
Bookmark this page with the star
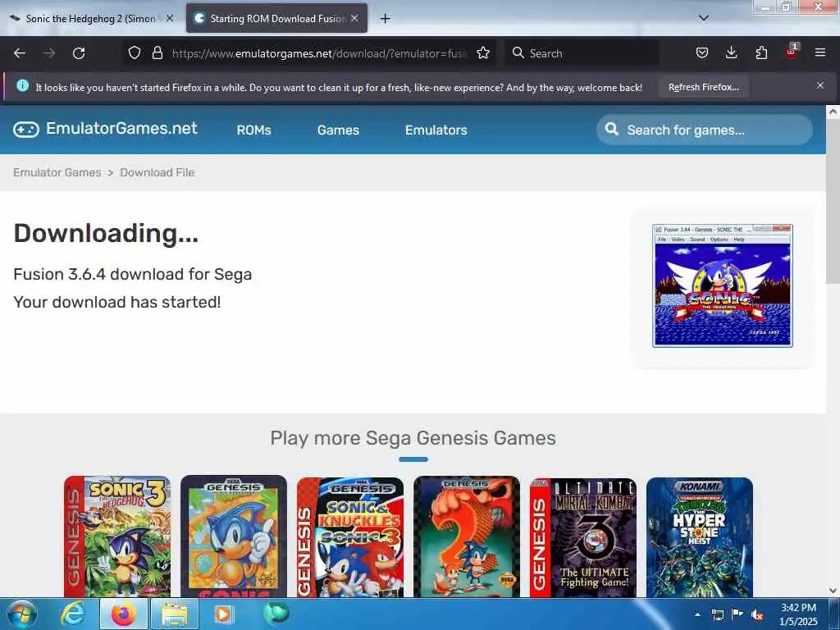click(483, 53)
